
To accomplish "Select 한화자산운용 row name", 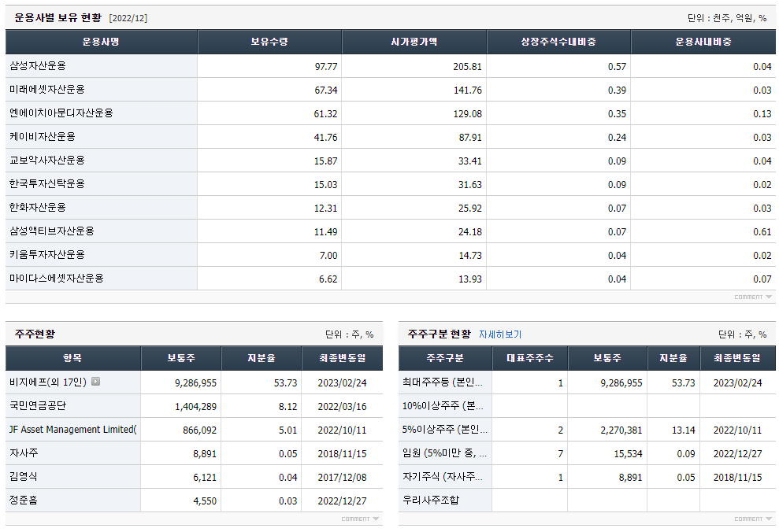I will pyautogui.click(x=38, y=208).
